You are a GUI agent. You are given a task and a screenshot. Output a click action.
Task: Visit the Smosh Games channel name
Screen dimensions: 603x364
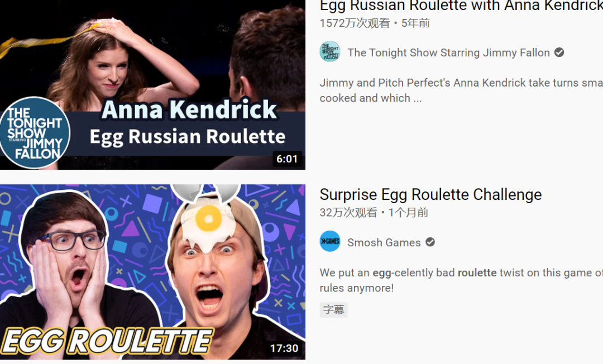(x=384, y=242)
